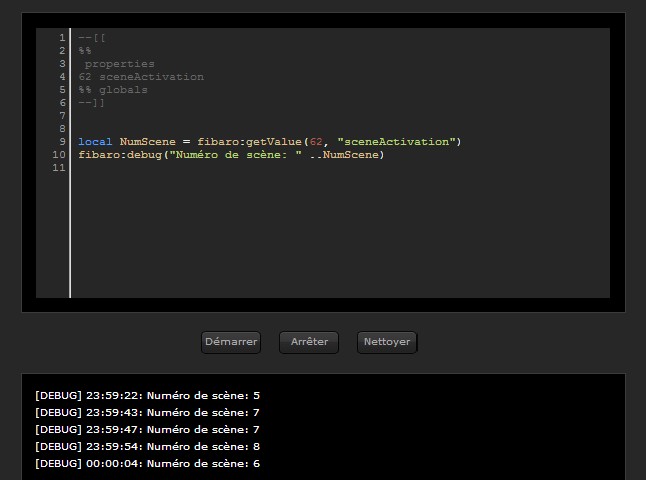The image size is (646, 480).
Task: Click the NumScene variable on line 9
Action: (x=147, y=142)
